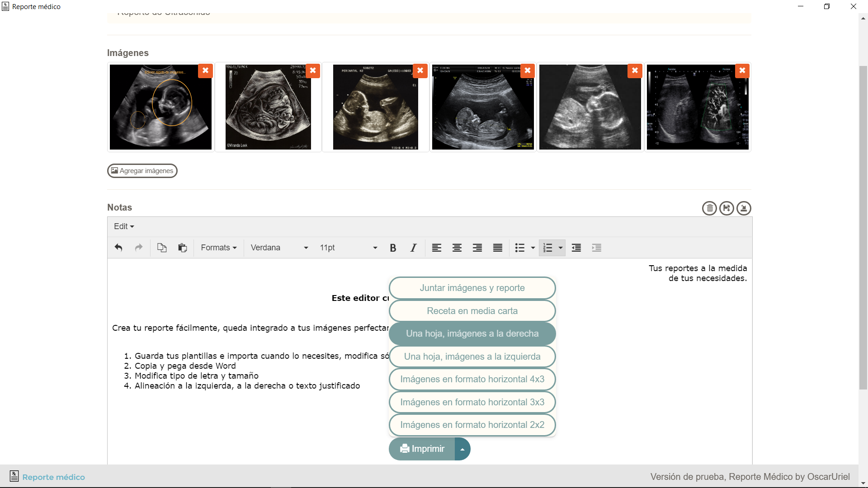Remove the first ultrasound image

click(x=205, y=70)
